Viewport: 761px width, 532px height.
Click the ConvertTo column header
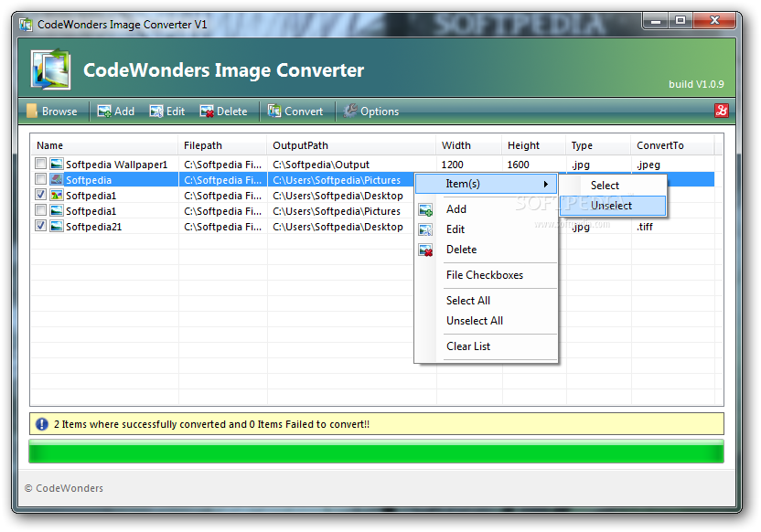point(672,145)
